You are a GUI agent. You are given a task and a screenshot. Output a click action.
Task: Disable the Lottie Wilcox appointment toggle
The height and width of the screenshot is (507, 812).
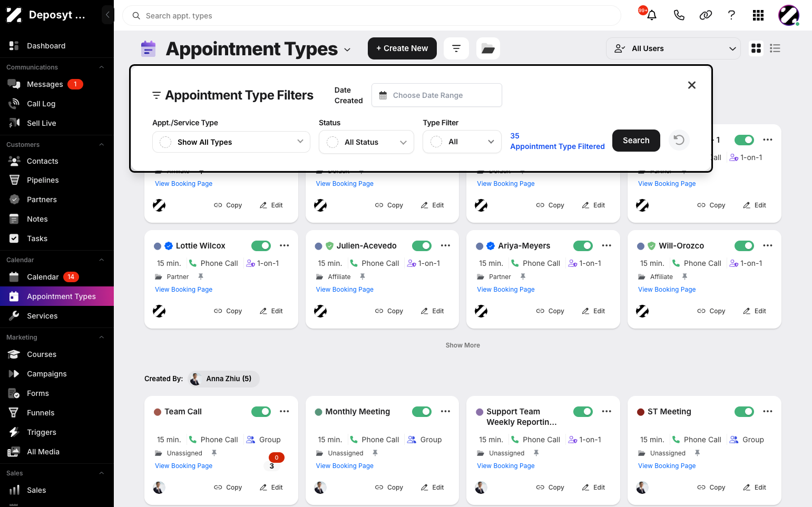tap(261, 246)
